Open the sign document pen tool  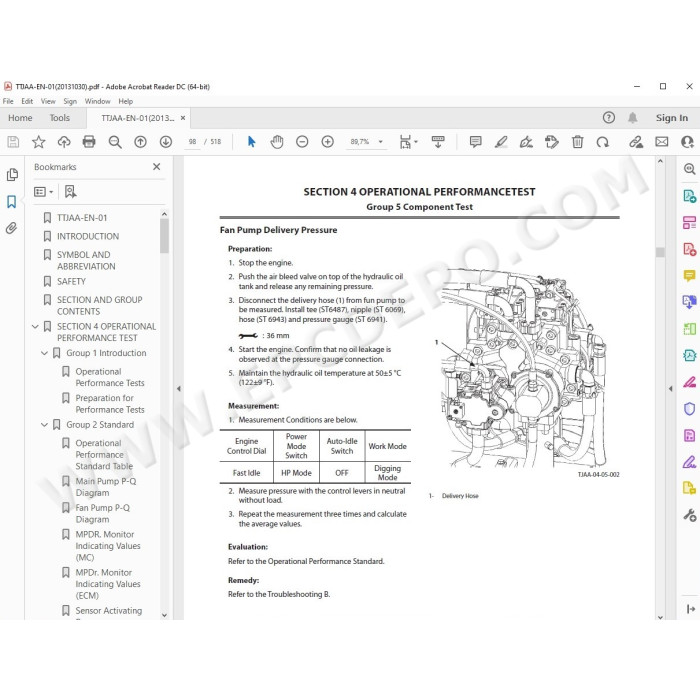click(x=526, y=142)
